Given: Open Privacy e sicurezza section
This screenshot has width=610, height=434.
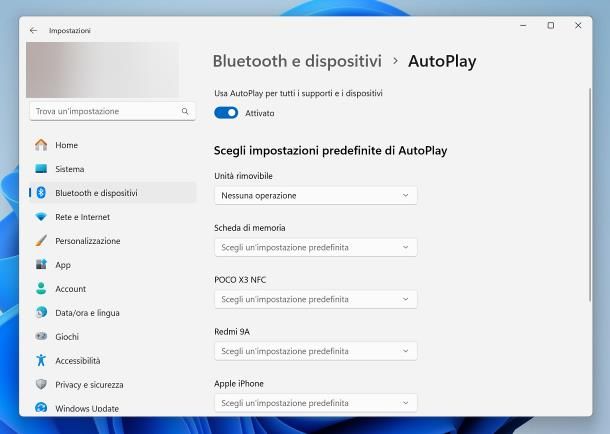Looking at the screenshot, I should (113, 384).
